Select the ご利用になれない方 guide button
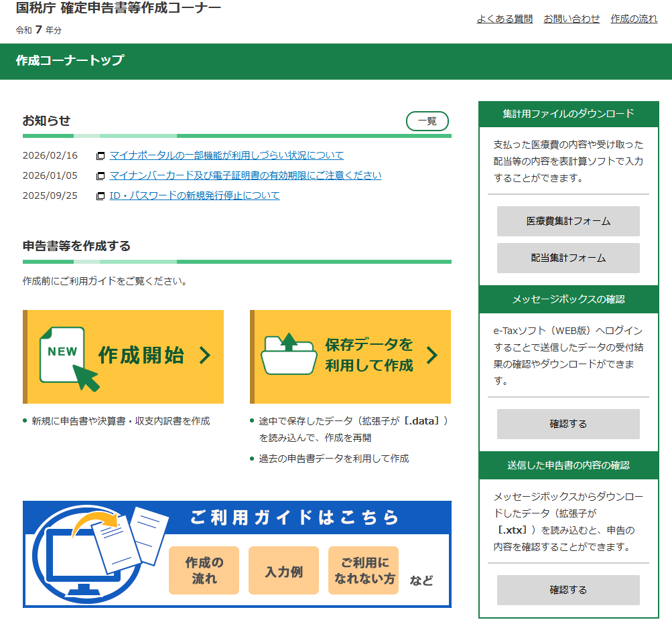This screenshot has height=634, width=672. [364, 571]
